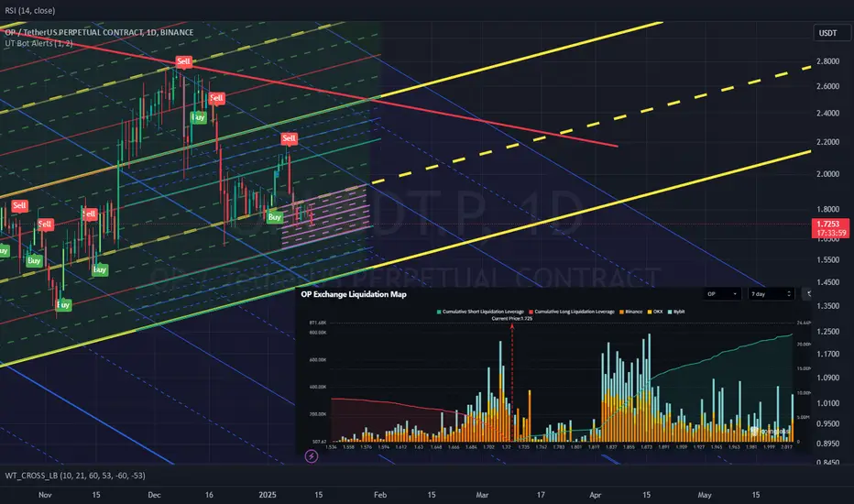The height and width of the screenshot is (504, 854).
Task: Click the 2025 label on time axis
Action: [268, 495]
